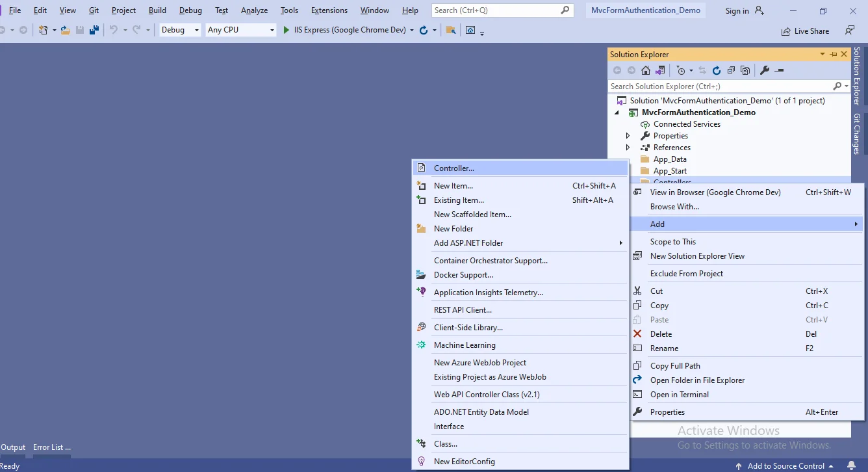This screenshot has width=868, height=472.
Task: Click Rename in the context menu
Action: (x=747, y=348)
